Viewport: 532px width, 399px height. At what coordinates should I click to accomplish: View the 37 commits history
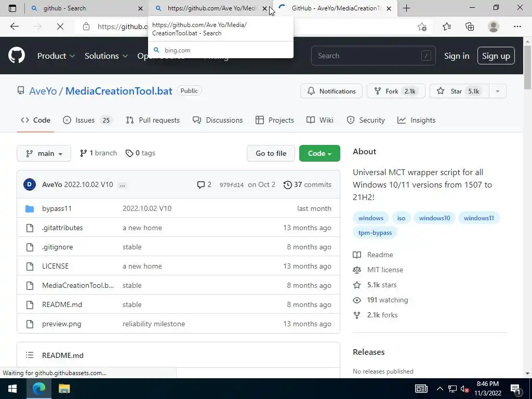point(308,184)
